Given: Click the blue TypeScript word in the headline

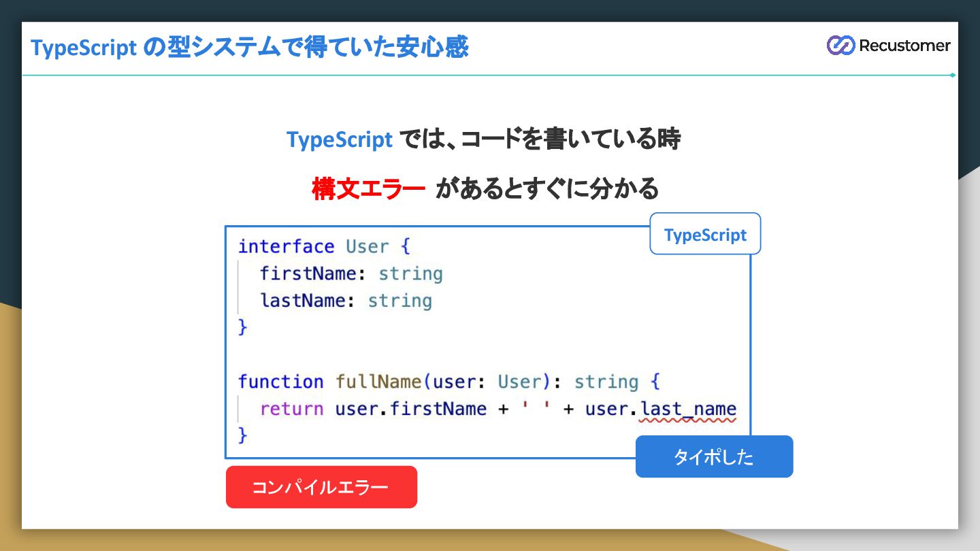Looking at the screenshot, I should 340,139.
